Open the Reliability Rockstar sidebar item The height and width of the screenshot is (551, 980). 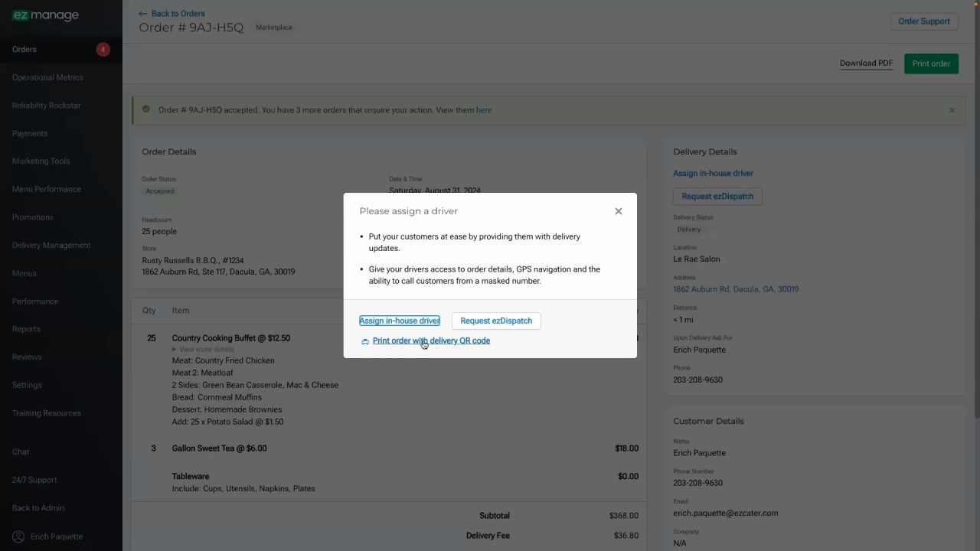click(46, 106)
